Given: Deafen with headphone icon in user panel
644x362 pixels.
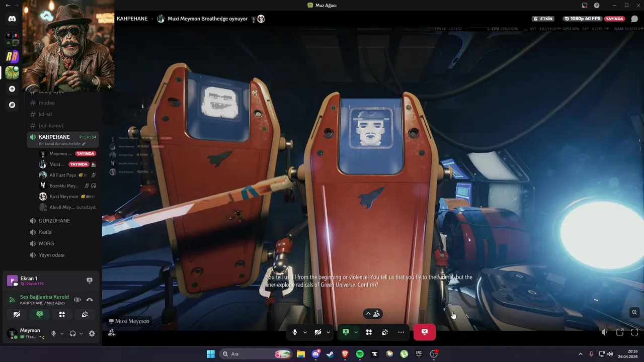Looking at the screenshot, I should [72, 333].
